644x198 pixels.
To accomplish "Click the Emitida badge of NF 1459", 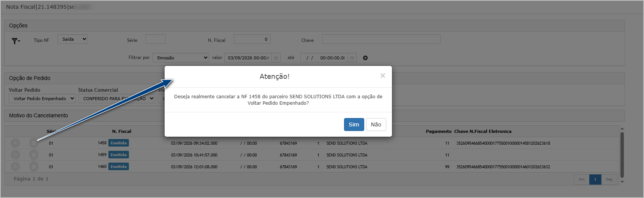I will point(119,155).
